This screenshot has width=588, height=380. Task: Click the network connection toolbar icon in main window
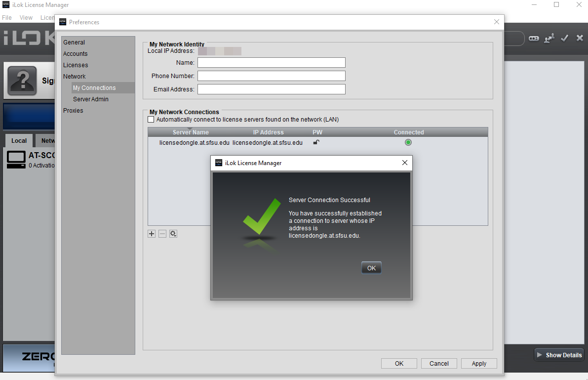coord(549,39)
